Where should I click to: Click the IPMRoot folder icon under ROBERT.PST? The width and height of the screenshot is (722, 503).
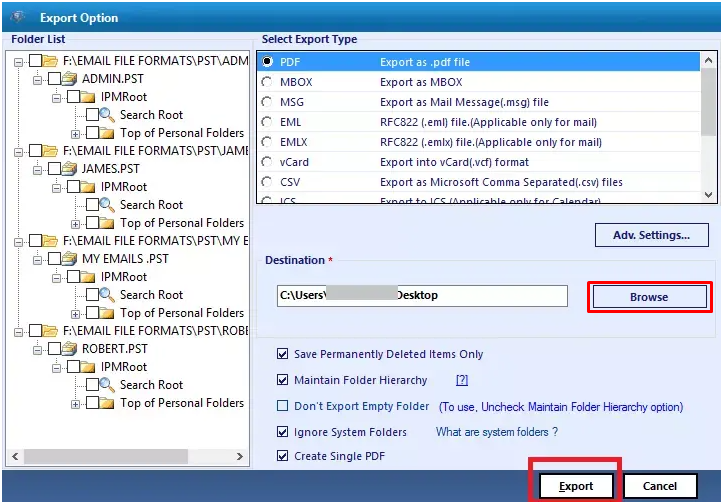click(x=88, y=367)
